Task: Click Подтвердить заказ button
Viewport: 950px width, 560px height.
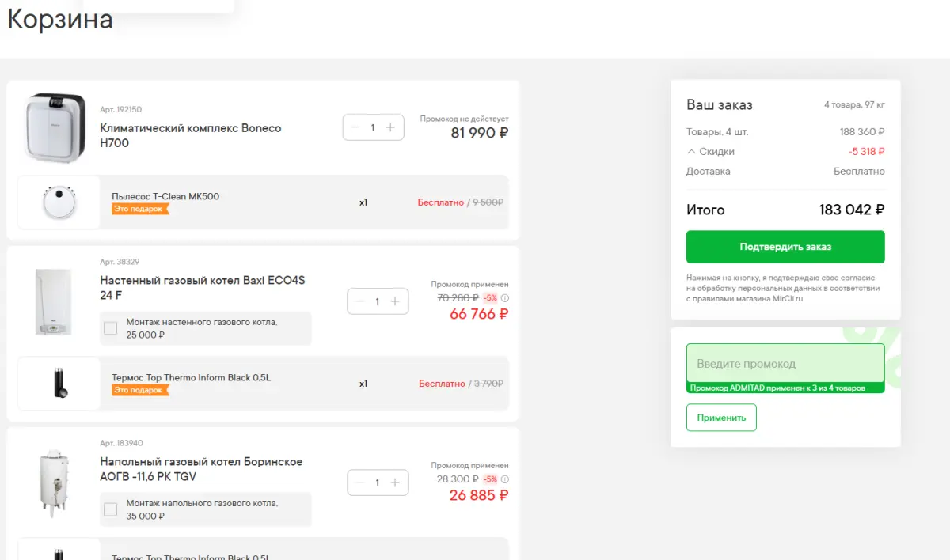Action: pos(785,247)
